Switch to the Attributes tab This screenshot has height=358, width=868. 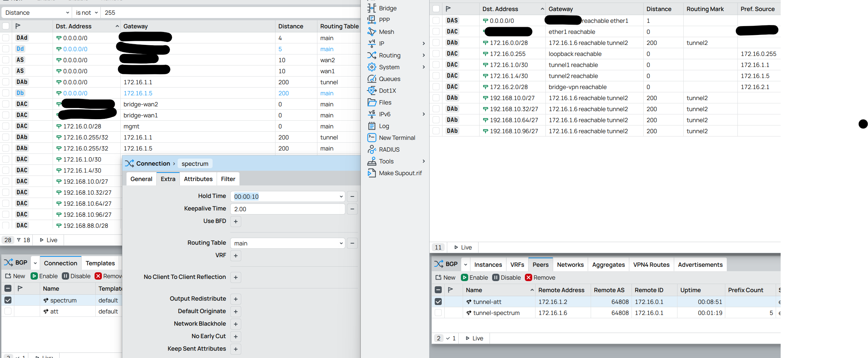coord(198,179)
